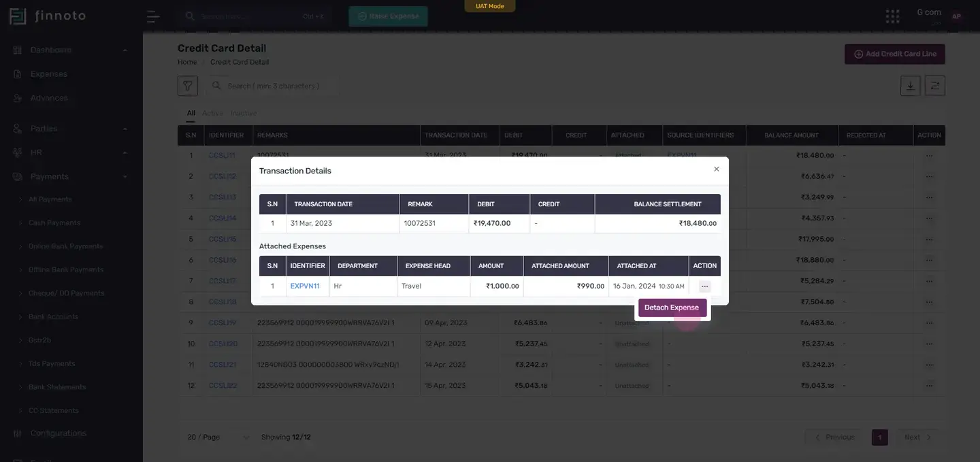Open Bank Accounts submenu item

click(53, 317)
